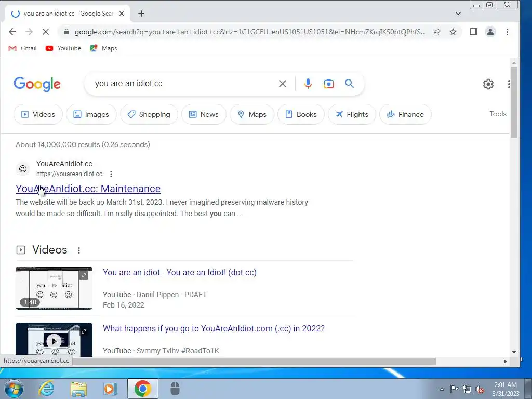Click the https://youareanidiot.cc result URL
Viewport: 532px width, 399px height.
[x=69, y=174]
